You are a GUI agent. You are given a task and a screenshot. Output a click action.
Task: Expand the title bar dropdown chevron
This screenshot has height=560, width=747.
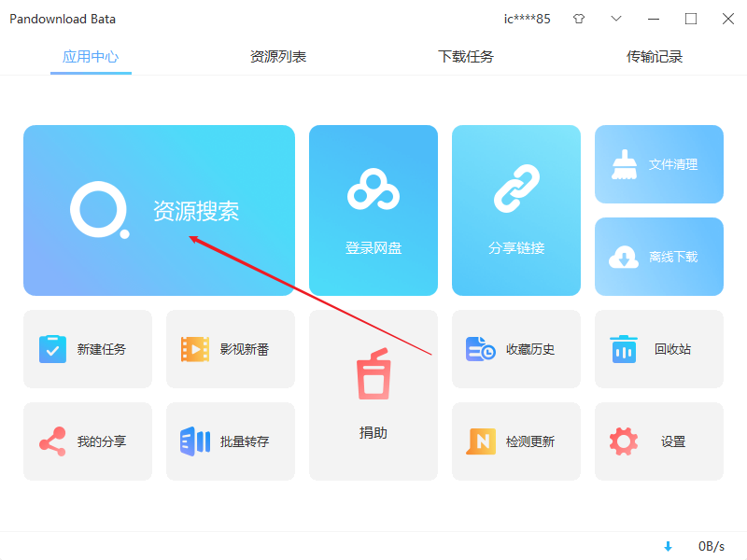[x=616, y=19]
